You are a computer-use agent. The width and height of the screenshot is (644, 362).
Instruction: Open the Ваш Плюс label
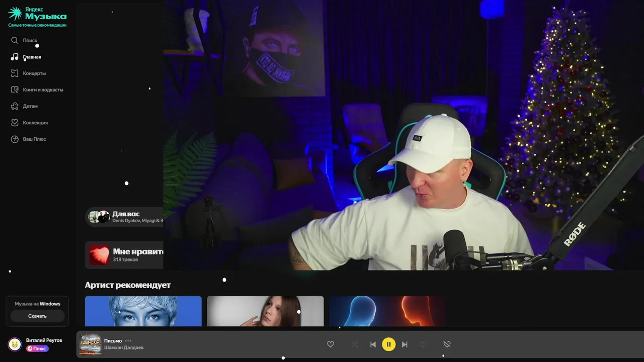[x=34, y=139]
